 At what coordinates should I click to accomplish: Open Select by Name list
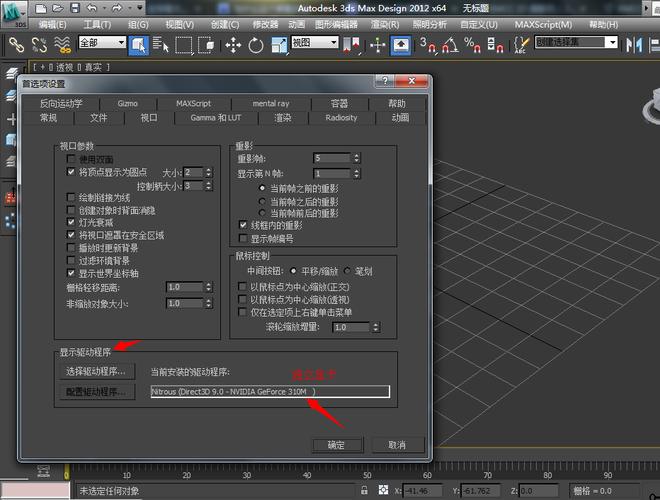160,45
